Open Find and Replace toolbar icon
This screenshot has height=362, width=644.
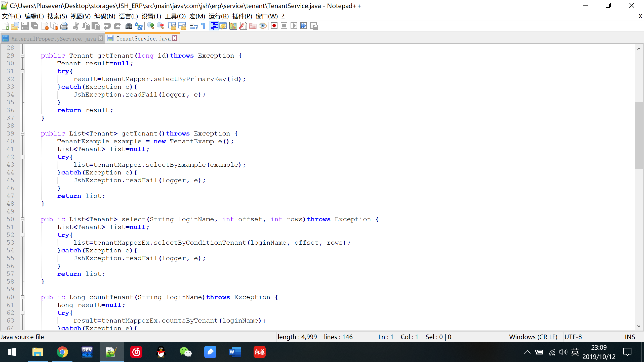pyautogui.click(x=139, y=26)
